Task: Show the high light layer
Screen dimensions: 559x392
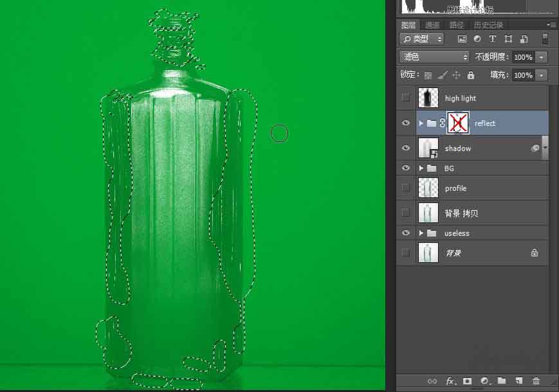Action: (406, 98)
